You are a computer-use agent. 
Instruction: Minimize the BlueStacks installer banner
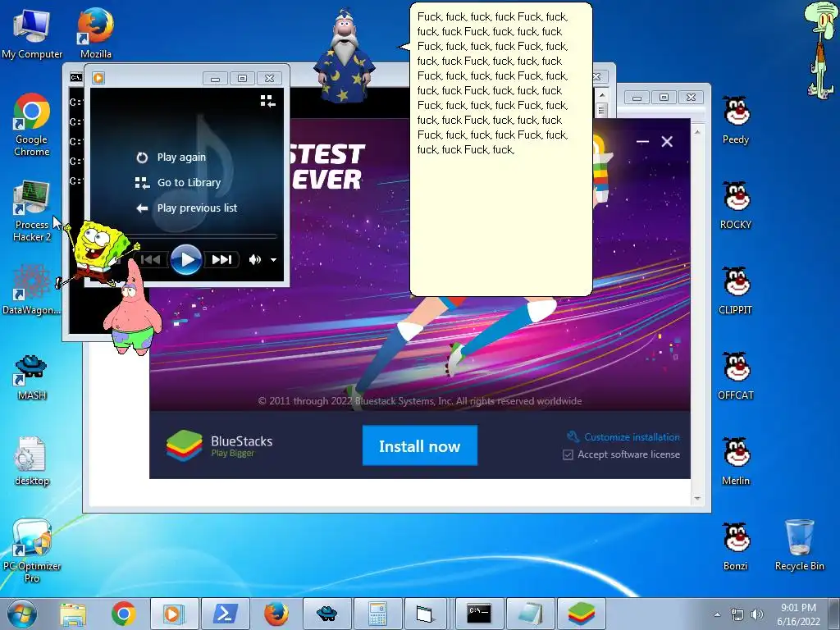point(642,141)
